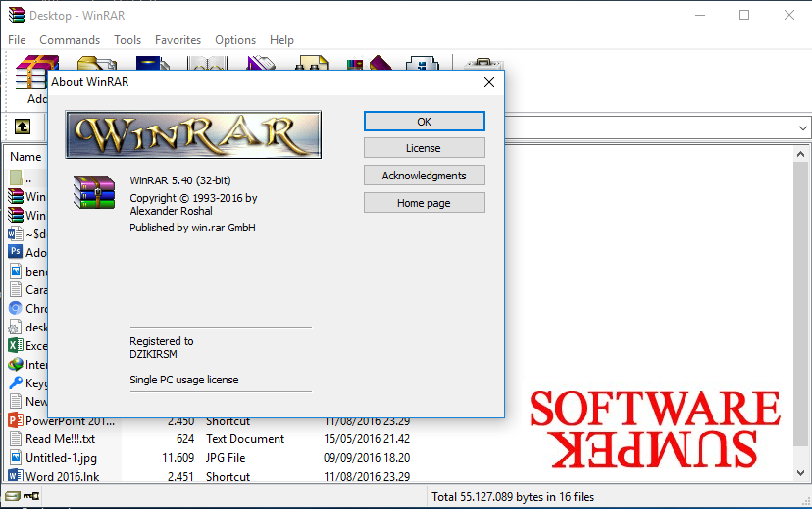
Task: Open the Tools menu
Action: [x=127, y=40]
